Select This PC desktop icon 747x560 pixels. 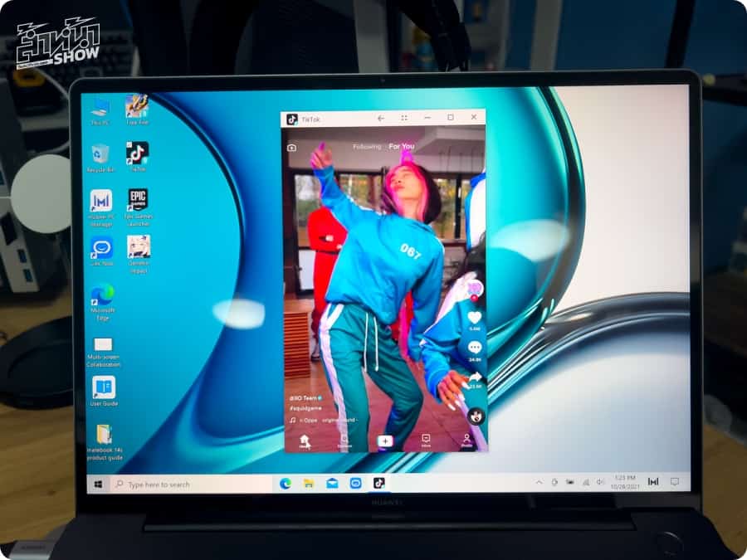tap(100, 112)
